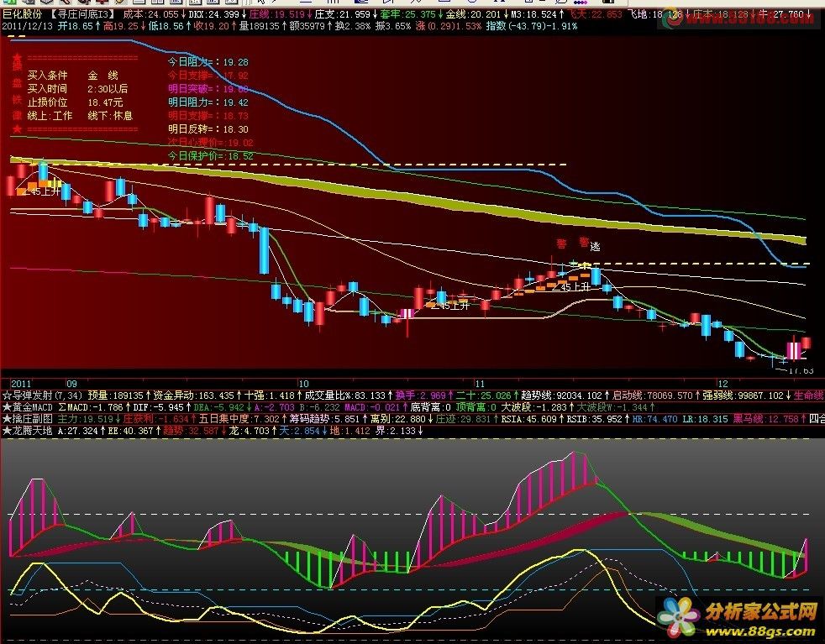This screenshot has width=825, height=644.
Task: Click the 五日集中度:7.302 value
Action: click(239, 419)
